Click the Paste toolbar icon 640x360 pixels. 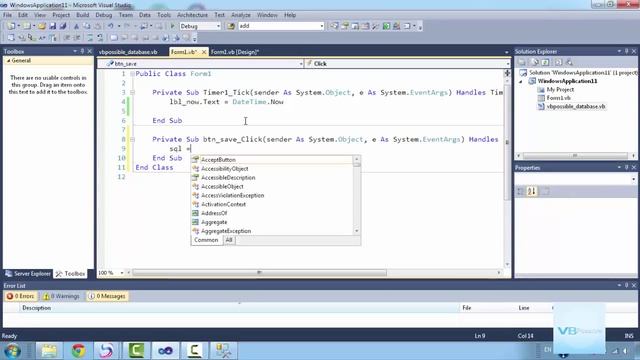click(97, 26)
